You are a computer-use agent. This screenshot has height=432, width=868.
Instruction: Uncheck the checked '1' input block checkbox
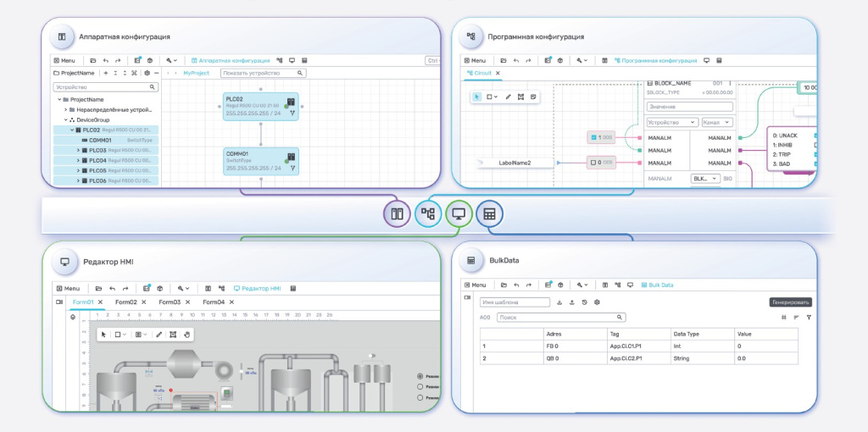click(x=594, y=137)
